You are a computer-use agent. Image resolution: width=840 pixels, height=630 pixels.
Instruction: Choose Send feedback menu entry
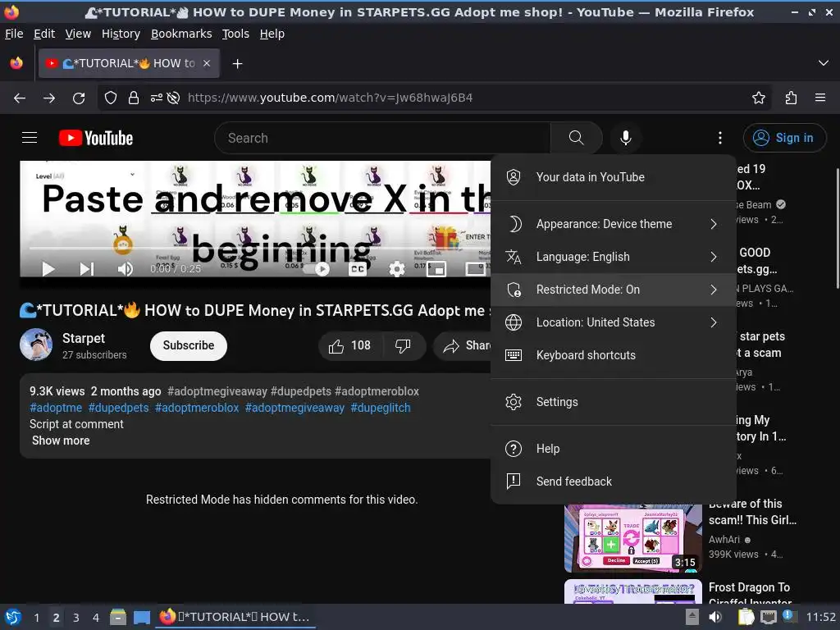[x=614, y=481]
